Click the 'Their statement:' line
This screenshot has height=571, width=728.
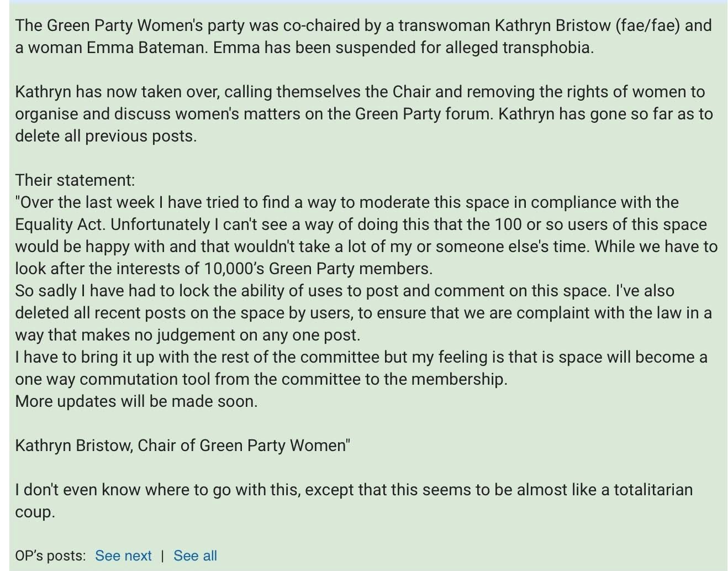pos(75,180)
